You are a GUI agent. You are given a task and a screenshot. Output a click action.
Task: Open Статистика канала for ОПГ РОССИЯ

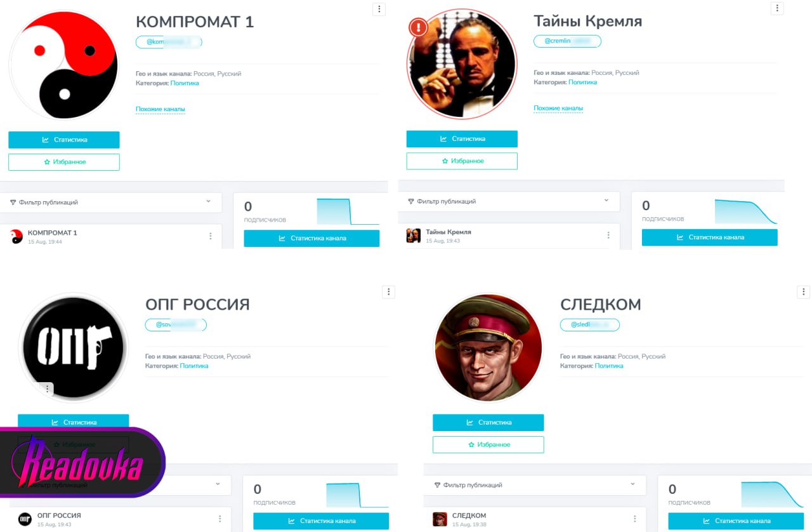pyautogui.click(x=321, y=521)
